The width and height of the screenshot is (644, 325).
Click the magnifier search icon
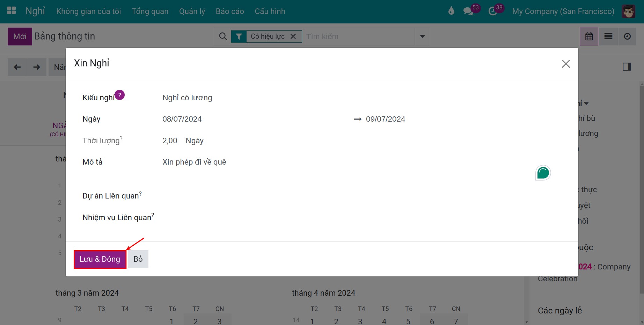[223, 36]
